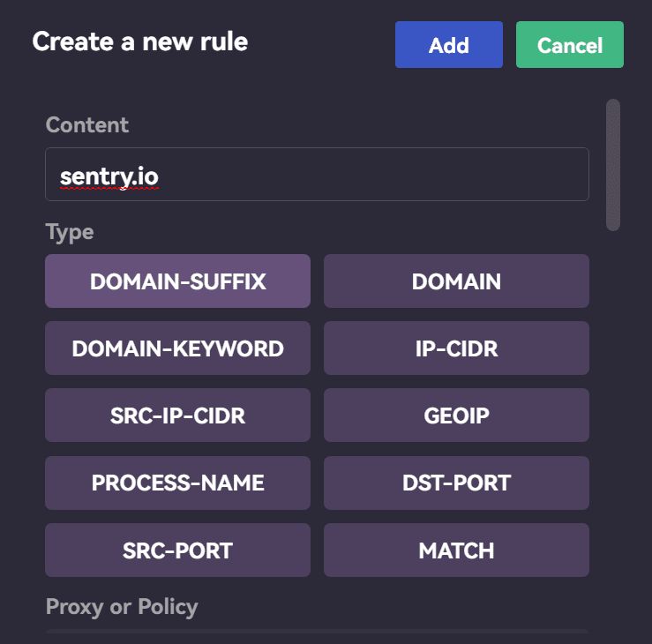Click the Type section label

(70, 232)
